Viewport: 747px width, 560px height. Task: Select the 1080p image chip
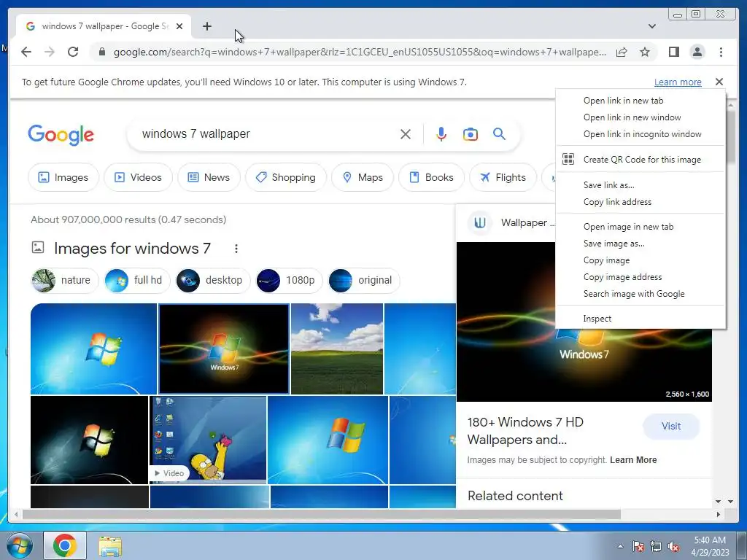(289, 281)
